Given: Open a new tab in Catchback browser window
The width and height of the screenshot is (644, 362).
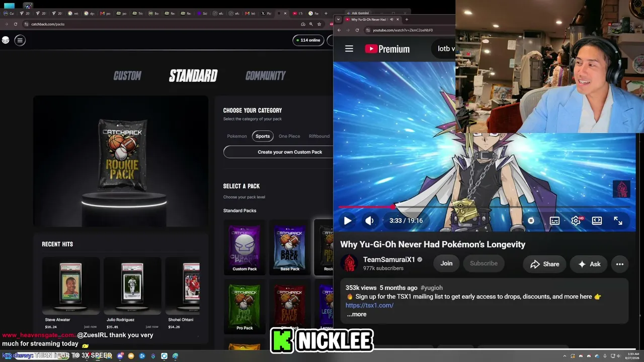Looking at the screenshot, I should click(x=326, y=14).
